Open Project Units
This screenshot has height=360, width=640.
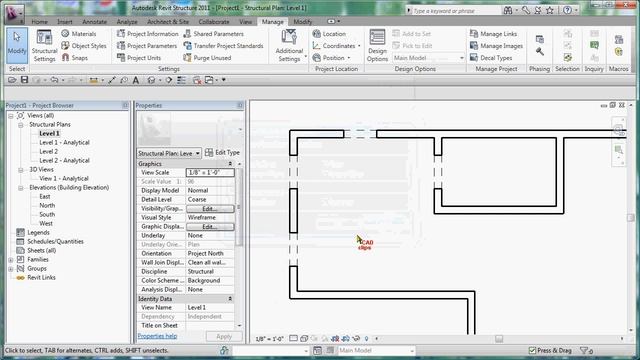139,58
